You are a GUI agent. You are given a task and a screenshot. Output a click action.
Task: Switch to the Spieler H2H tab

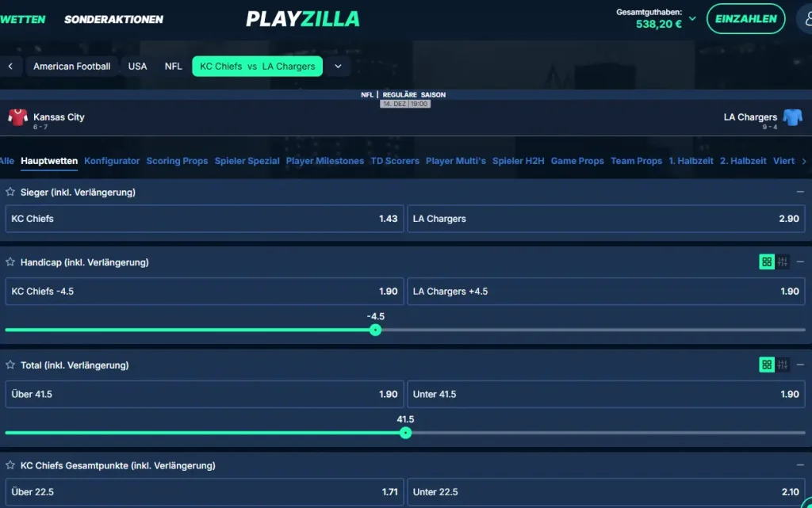518,161
